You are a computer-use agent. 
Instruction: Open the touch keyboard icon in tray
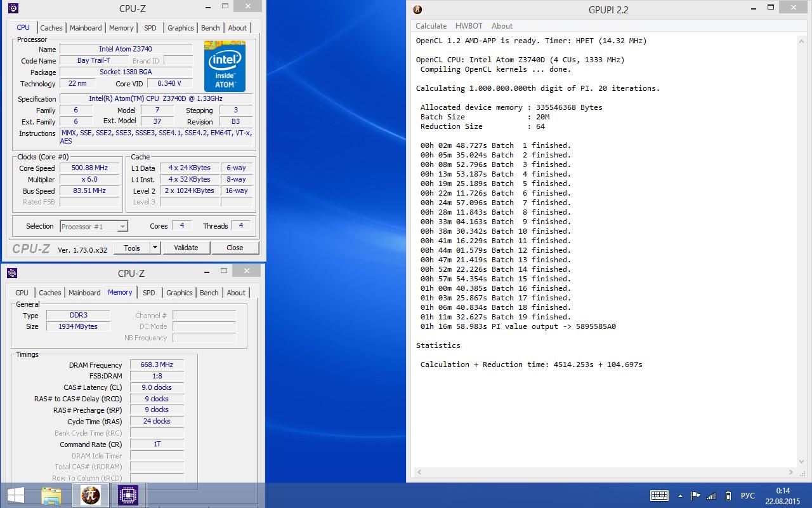pyautogui.click(x=659, y=496)
